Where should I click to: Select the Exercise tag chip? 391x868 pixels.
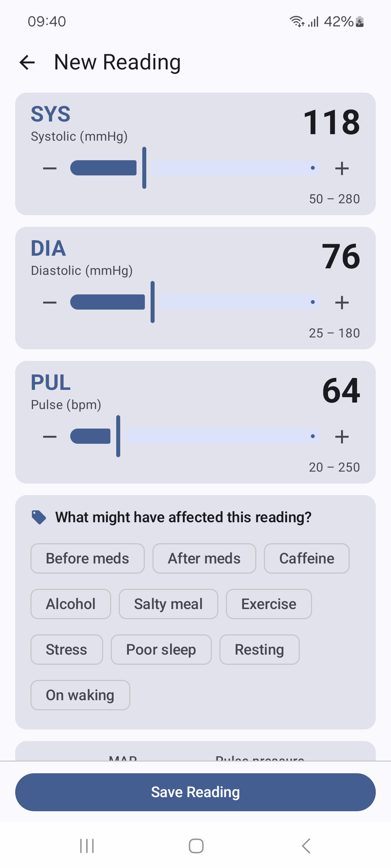click(269, 604)
